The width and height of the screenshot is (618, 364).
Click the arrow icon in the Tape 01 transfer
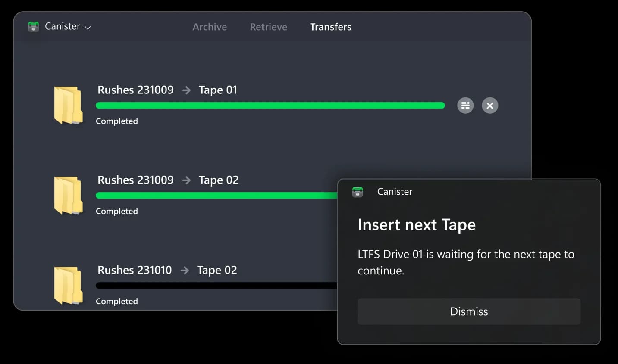click(186, 90)
